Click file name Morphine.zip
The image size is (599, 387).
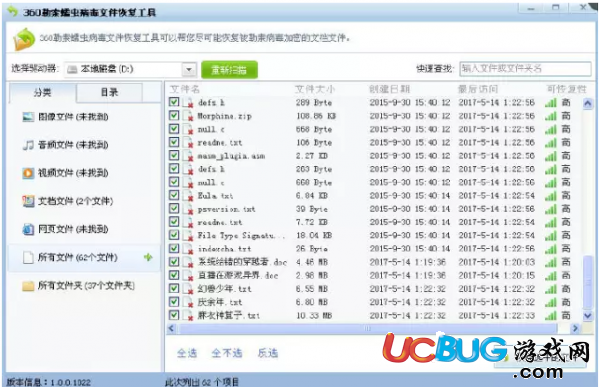coord(224,116)
